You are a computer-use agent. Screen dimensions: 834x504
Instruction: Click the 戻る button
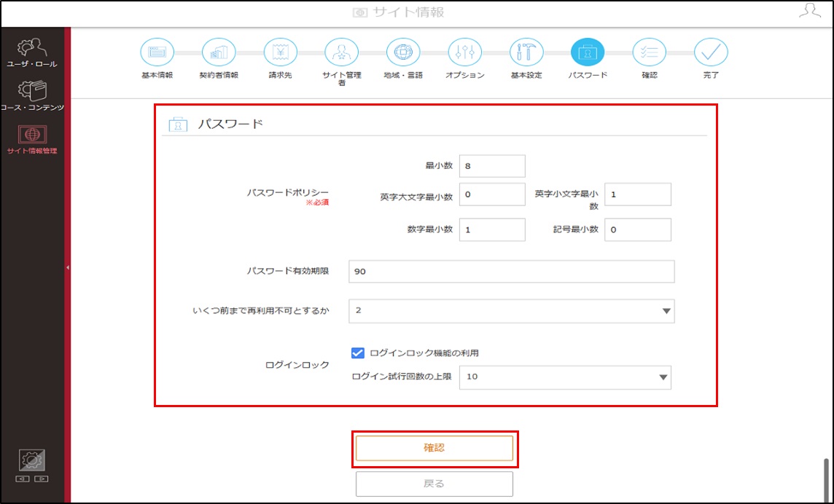[434, 484]
